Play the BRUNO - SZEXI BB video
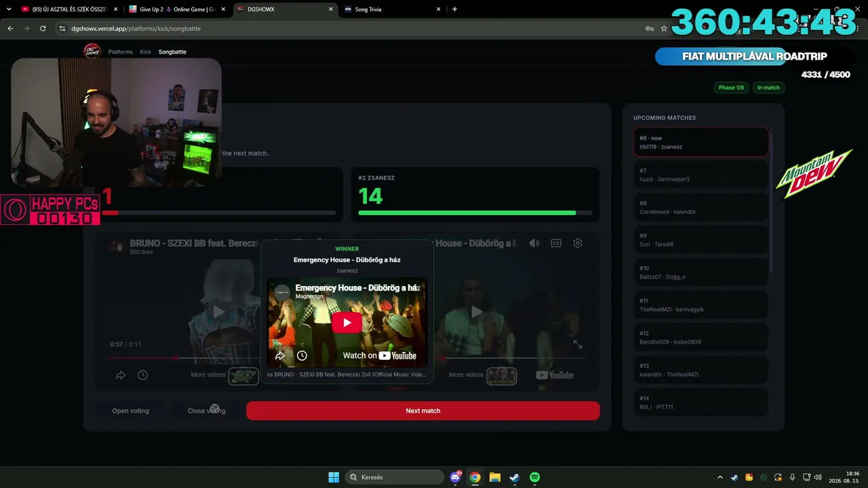This screenshot has width=868, height=488. coord(218,312)
